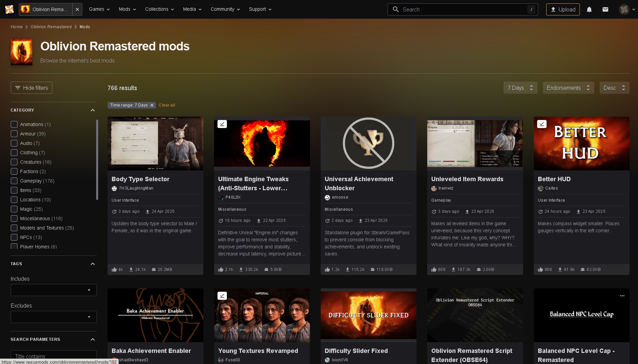Click the updated clock icon on Body Type Selector

click(x=114, y=212)
